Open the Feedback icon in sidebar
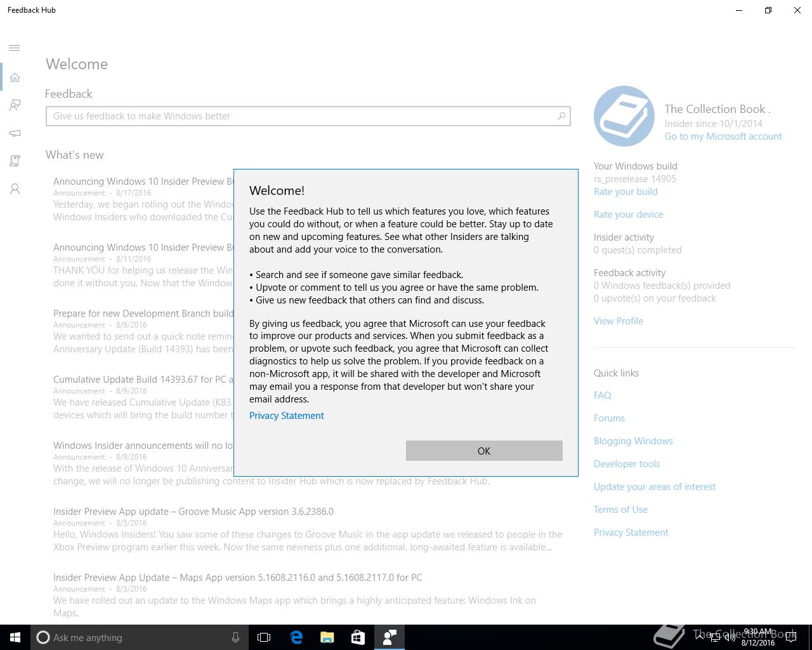 (15, 105)
